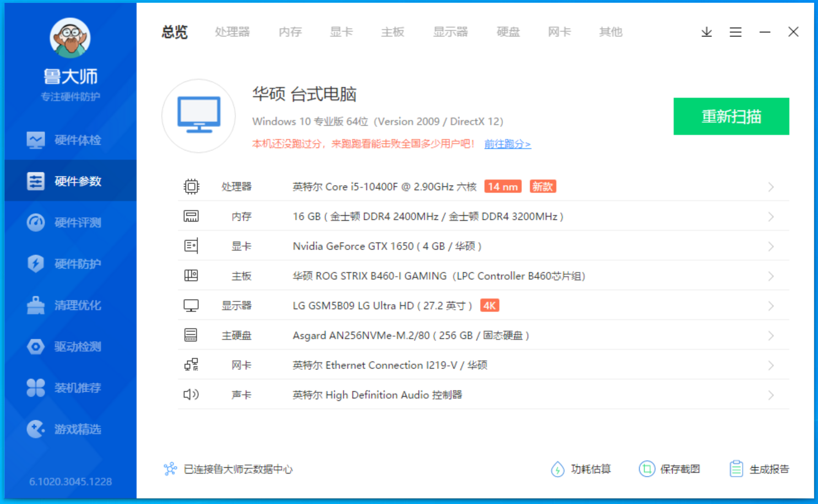Expand the 网卡 row chevron
The width and height of the screenshot is (818, 504).
(771, 366)
